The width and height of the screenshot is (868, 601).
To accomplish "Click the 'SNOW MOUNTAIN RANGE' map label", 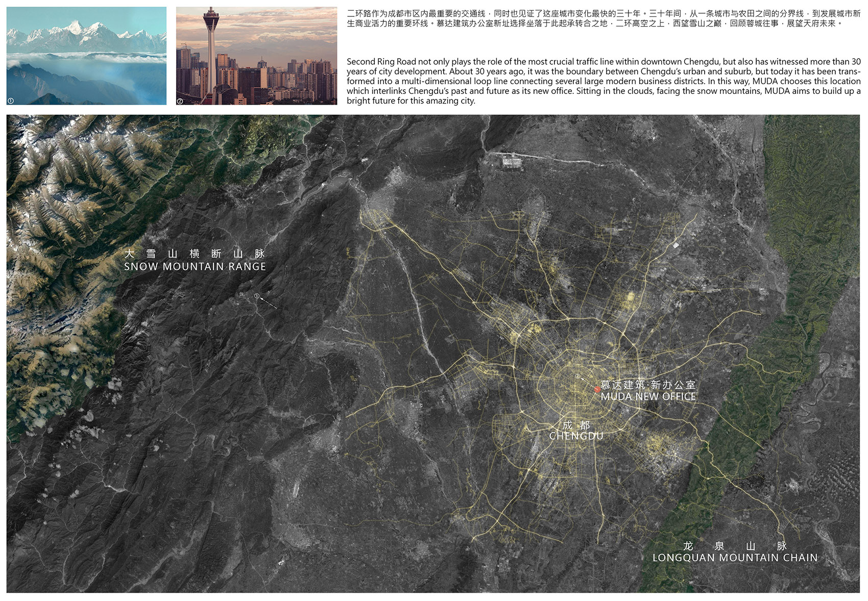I will click(195, 266).
